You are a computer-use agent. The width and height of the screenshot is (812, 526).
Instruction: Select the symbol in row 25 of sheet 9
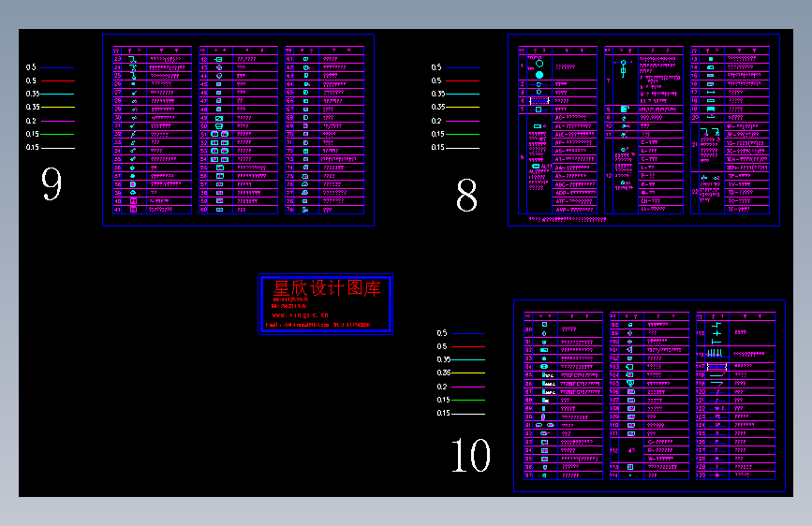(133, 76)
